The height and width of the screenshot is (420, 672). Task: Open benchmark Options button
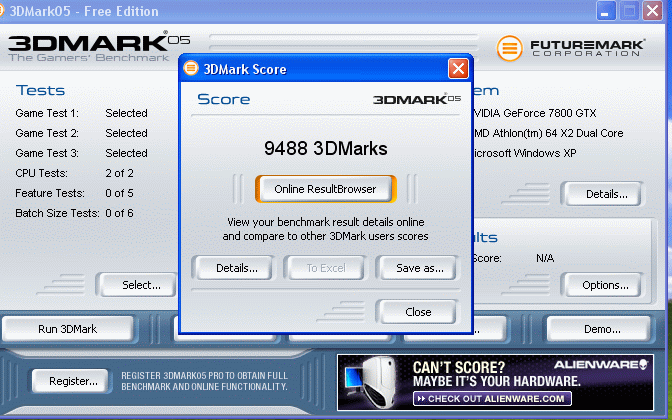pyautogui.click(x=603, y=285)
